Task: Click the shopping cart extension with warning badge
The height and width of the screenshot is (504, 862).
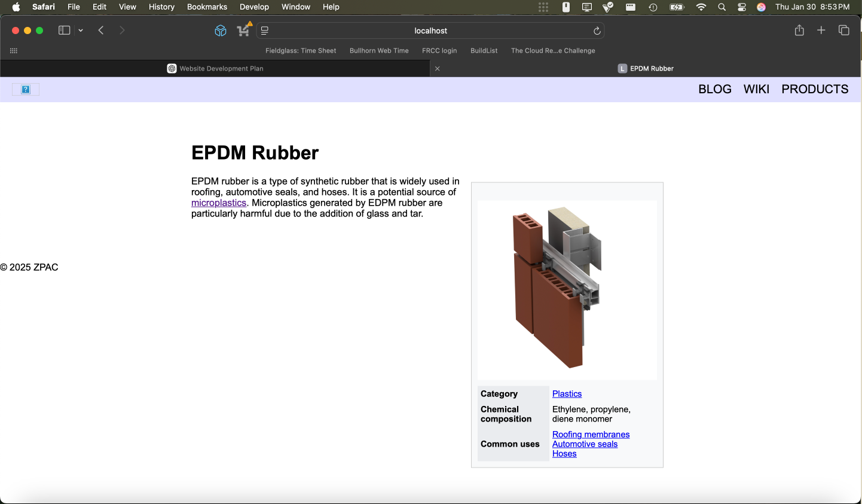Action: point(243,30)
